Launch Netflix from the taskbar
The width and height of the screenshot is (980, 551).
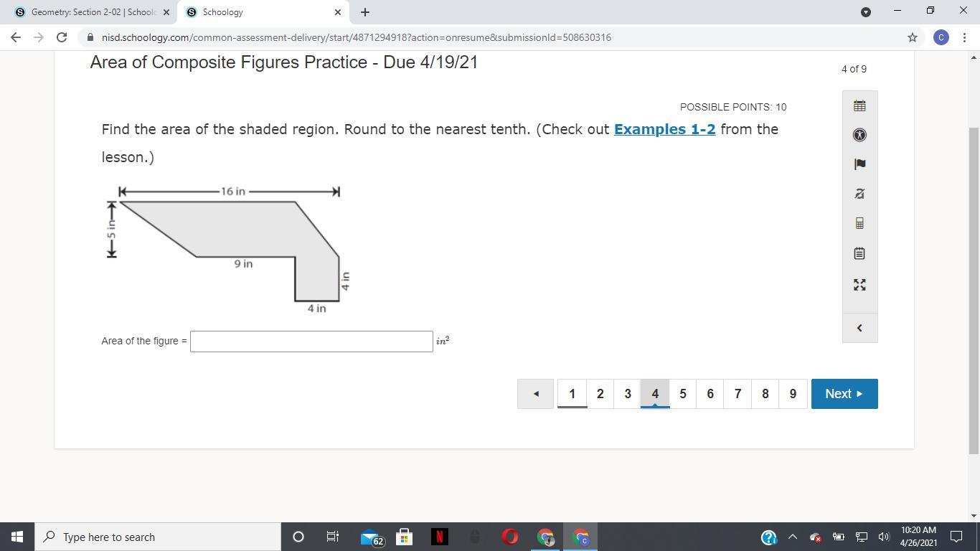coord(440,537)
